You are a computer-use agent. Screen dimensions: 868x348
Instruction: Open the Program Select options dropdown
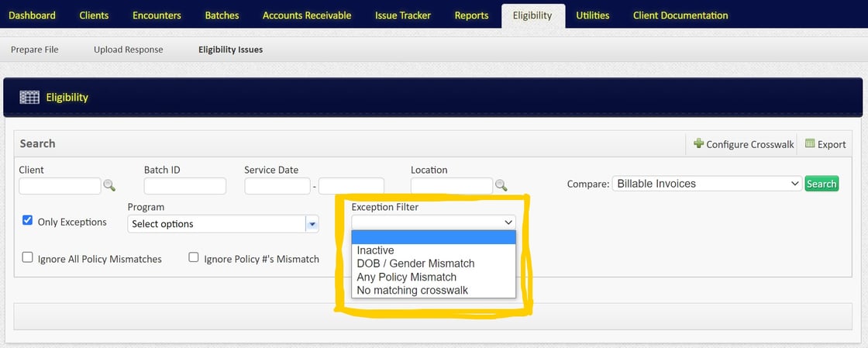click(x=223, y=224)
